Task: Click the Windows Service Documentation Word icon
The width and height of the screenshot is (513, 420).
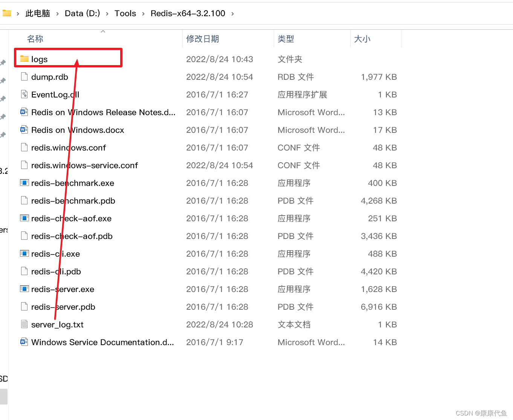Action: pyautogui.click(x=24, y=342)
